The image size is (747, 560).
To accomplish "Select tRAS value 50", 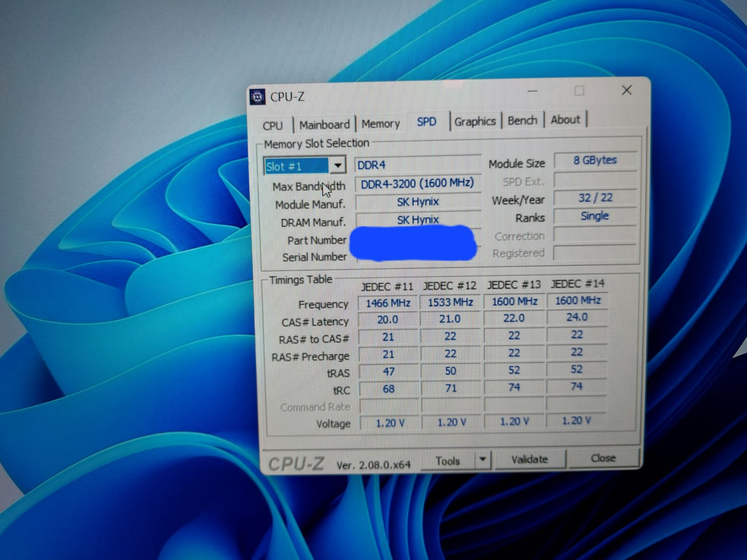I will (451, 371).
